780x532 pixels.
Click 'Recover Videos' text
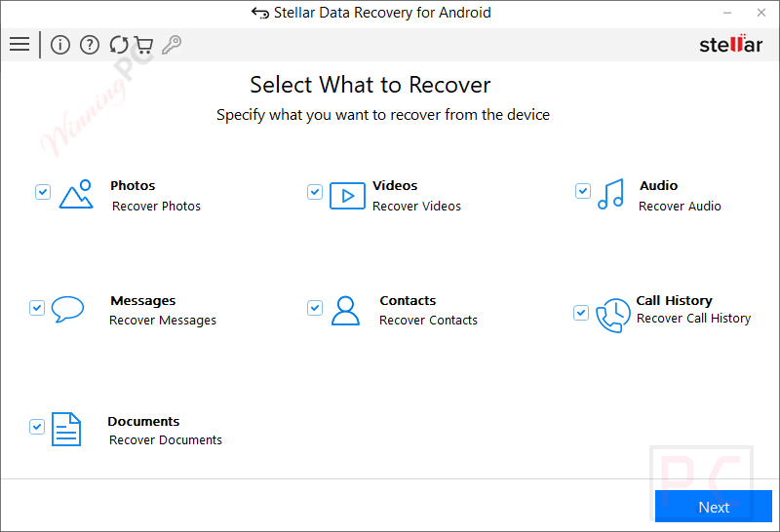[x=417, y=206]
